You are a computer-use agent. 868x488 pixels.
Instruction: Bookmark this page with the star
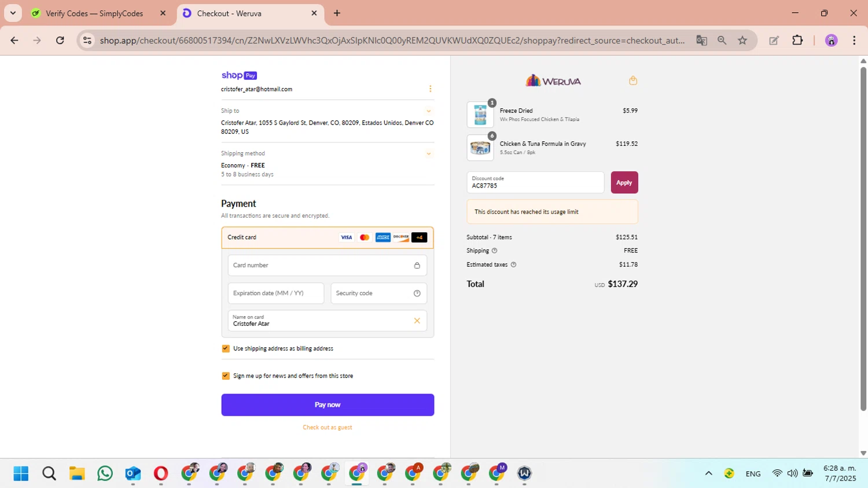pyautogui.click(x=742, y=40)
